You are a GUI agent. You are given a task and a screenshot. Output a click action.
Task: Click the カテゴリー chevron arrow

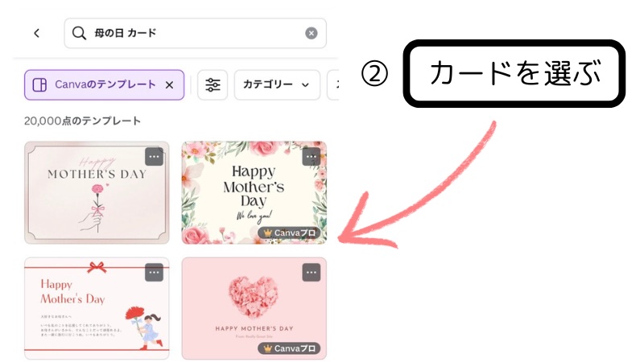click(305, 85)
